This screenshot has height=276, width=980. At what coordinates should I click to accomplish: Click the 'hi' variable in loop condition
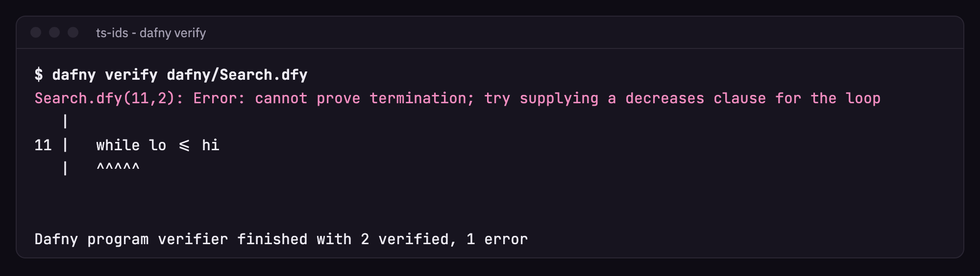211,145
